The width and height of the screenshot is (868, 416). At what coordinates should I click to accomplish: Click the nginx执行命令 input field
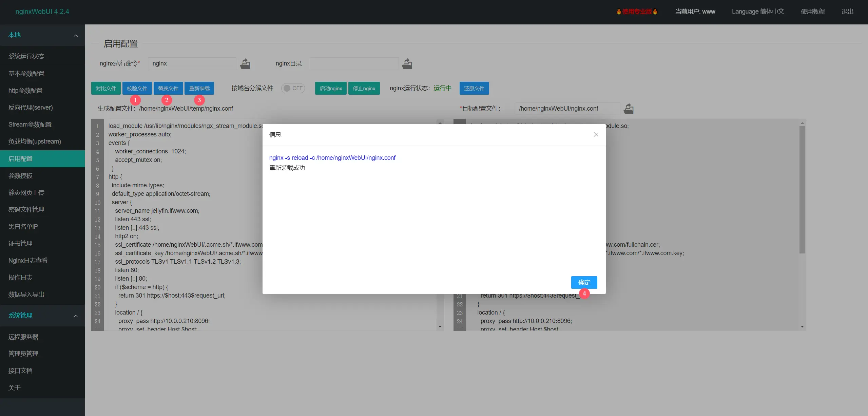point(192,64)
